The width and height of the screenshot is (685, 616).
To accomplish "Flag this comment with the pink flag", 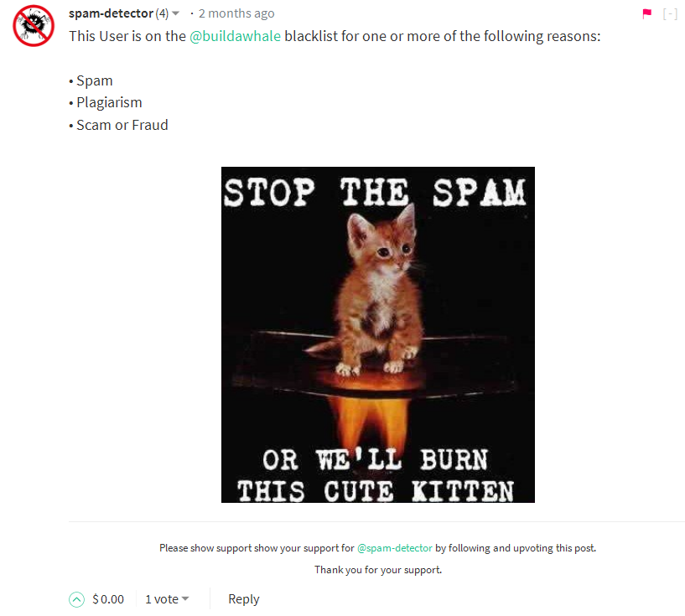I will pyautogui.click(x=647, y=14).
